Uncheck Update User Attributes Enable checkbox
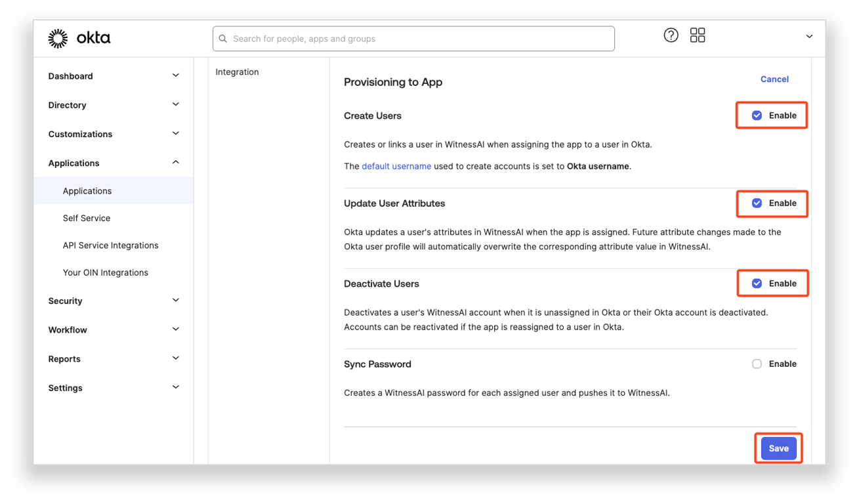The width and height of the screenshot is (859, 504). (x=757, y=203)
